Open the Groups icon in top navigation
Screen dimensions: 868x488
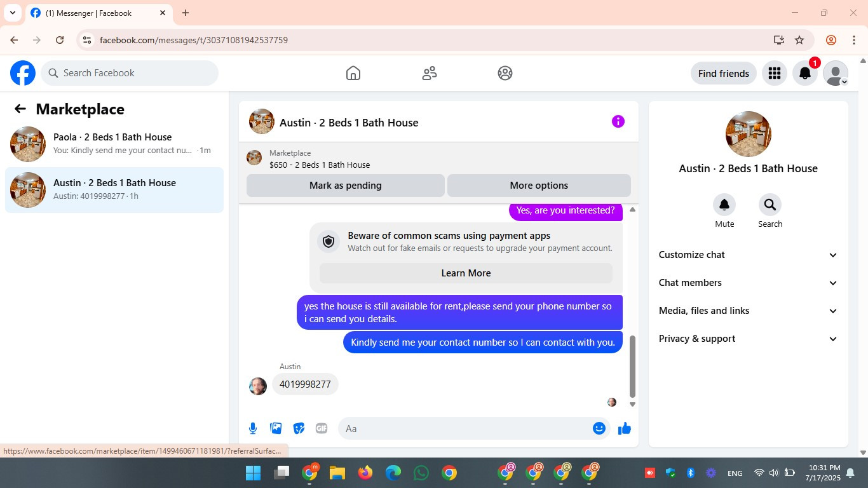point(505,73)
